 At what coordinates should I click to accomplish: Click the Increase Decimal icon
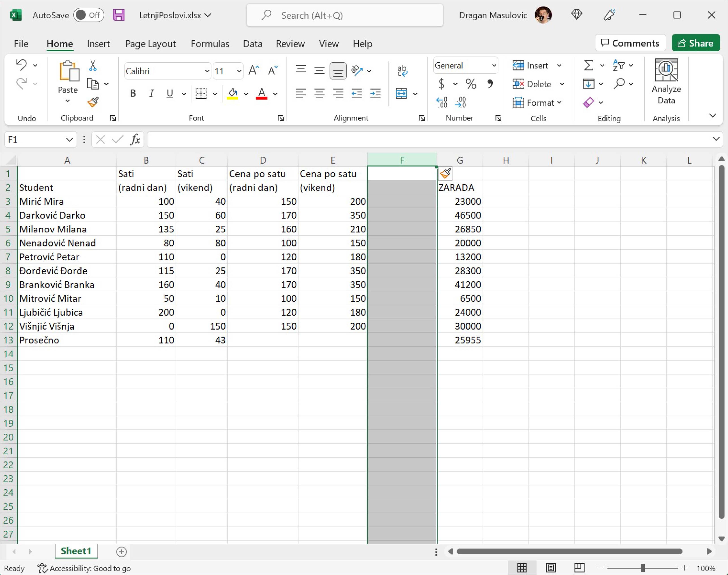(441, 102)
